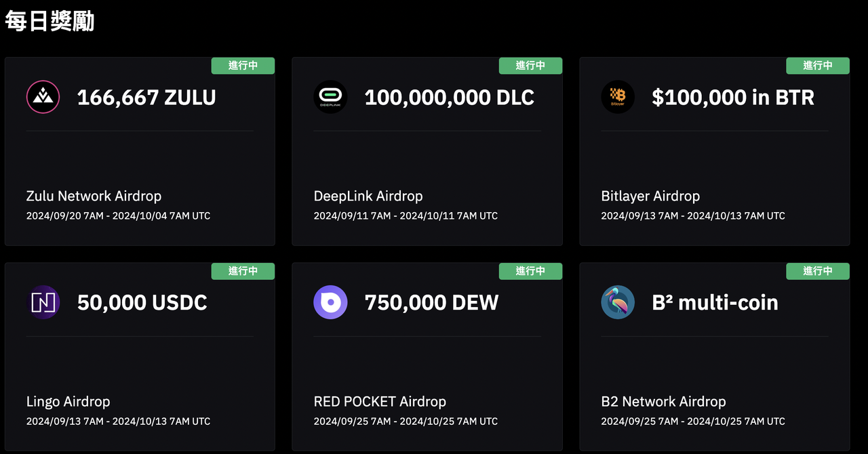The width and height of the screenshot is (868, 454).
Task: Click the Lingo purple N logo
Action: [43, 302]
